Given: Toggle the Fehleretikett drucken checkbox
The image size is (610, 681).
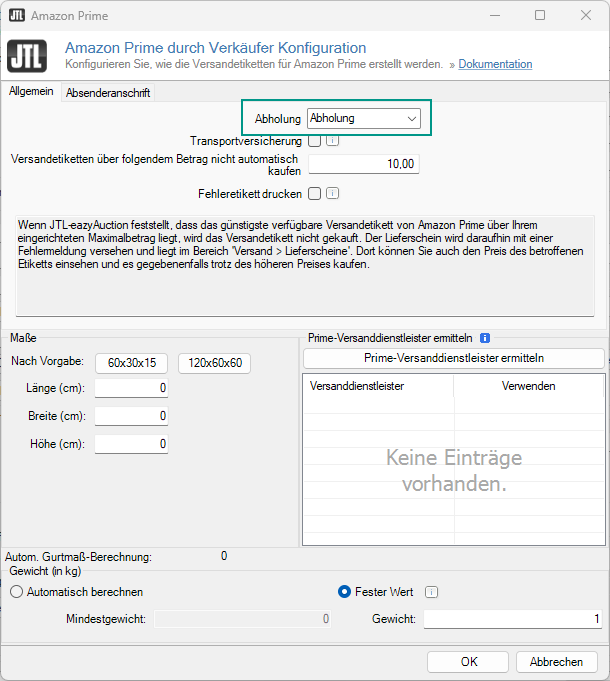Looking at the screenshot, I should tap(314, 193).
